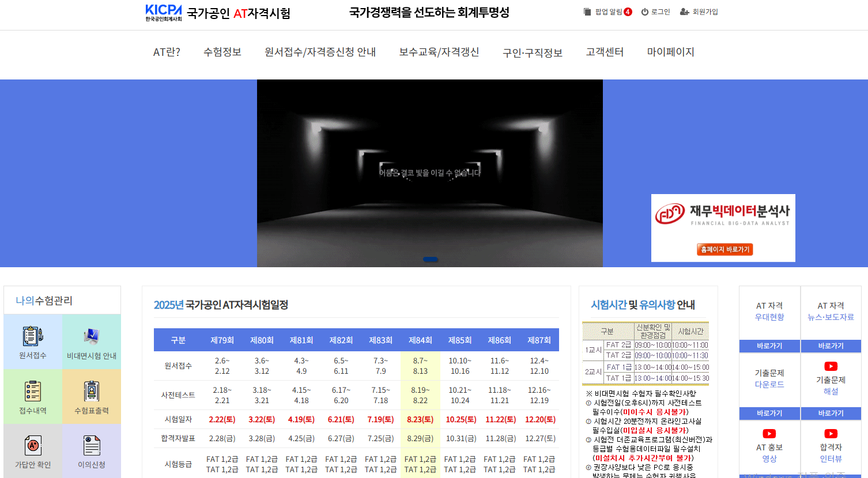Select 고객센터 from the navigation
Image resolution: width=868 pixels, height=478 pixels.
[x=605, y=51]
